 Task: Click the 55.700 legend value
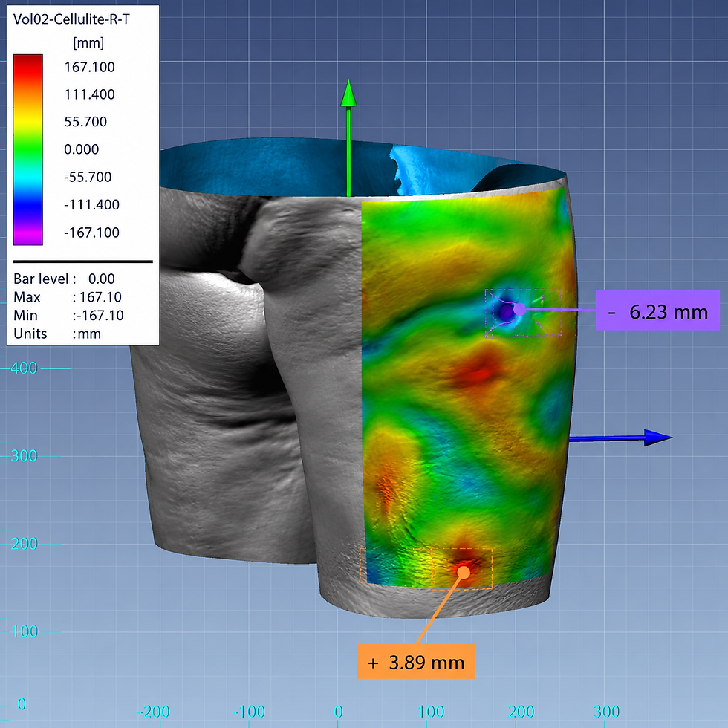click(x=85, y=122)
